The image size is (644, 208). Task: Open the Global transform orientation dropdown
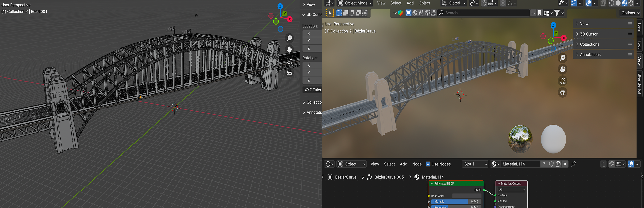(x=454, y=3)
